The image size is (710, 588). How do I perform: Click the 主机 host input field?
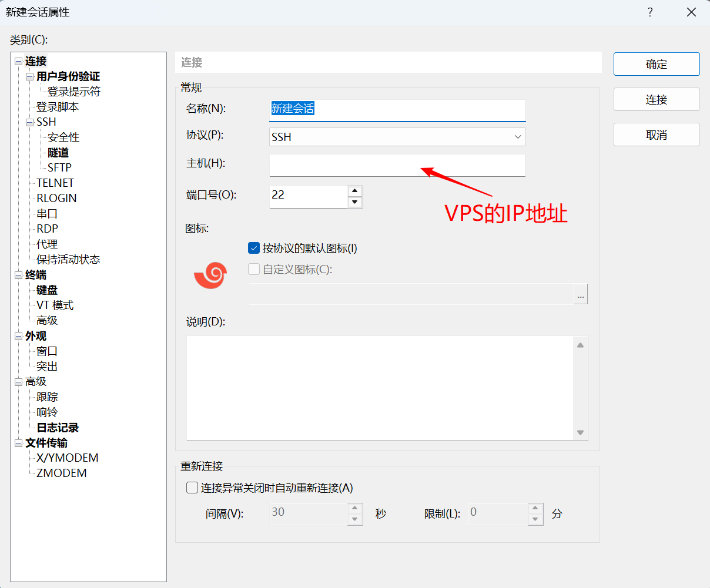click(397, 165)
